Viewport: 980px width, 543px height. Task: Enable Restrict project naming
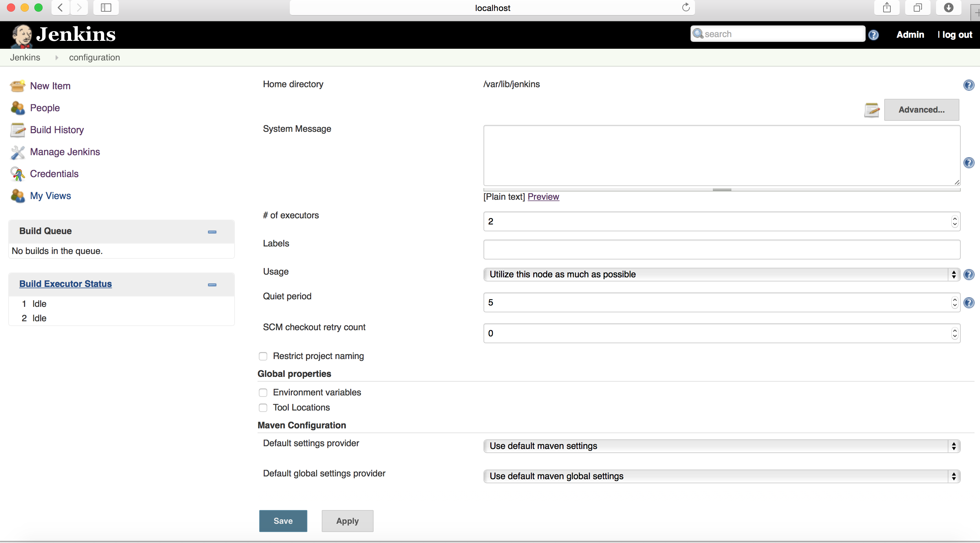coord(263,356)
